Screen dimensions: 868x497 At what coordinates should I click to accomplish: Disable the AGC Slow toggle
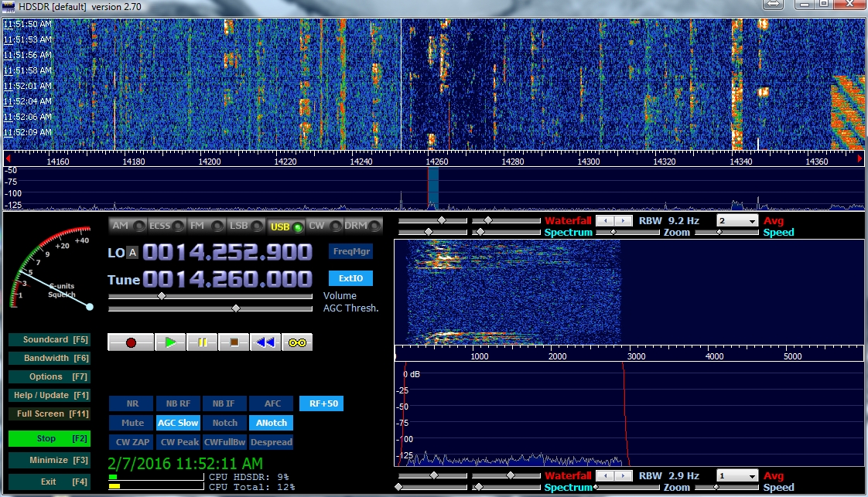(x=178, y=423)
